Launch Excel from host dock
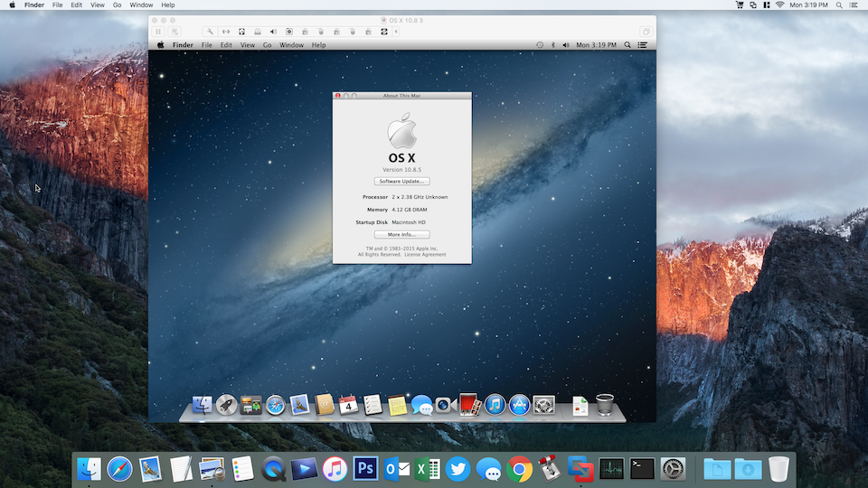868x488 pixels. [x=427, y=469]
